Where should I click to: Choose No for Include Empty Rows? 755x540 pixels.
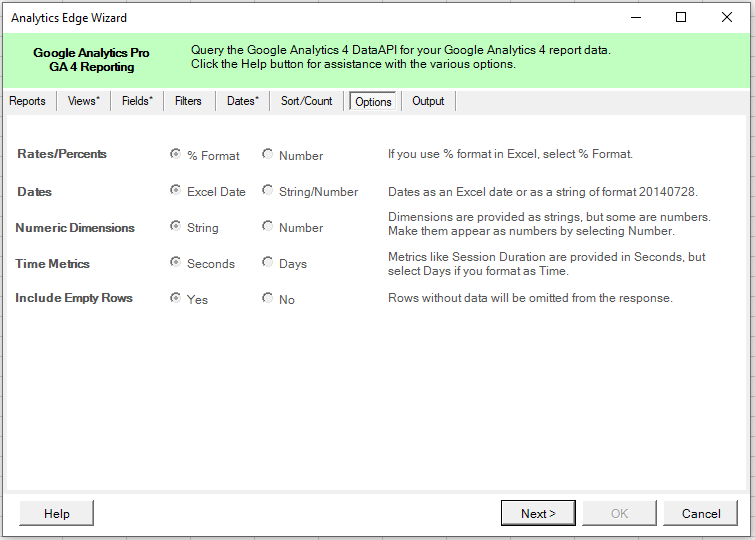[268, 298]
